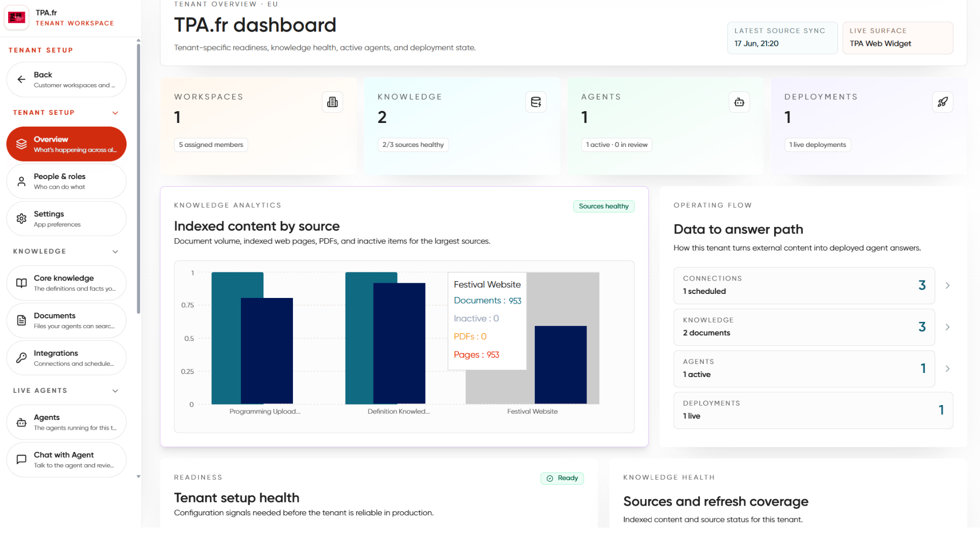The width and height of the screenshot is (980, 551).
Task: Click the Core knowledge book icon
Action: [x=21, y=283]
